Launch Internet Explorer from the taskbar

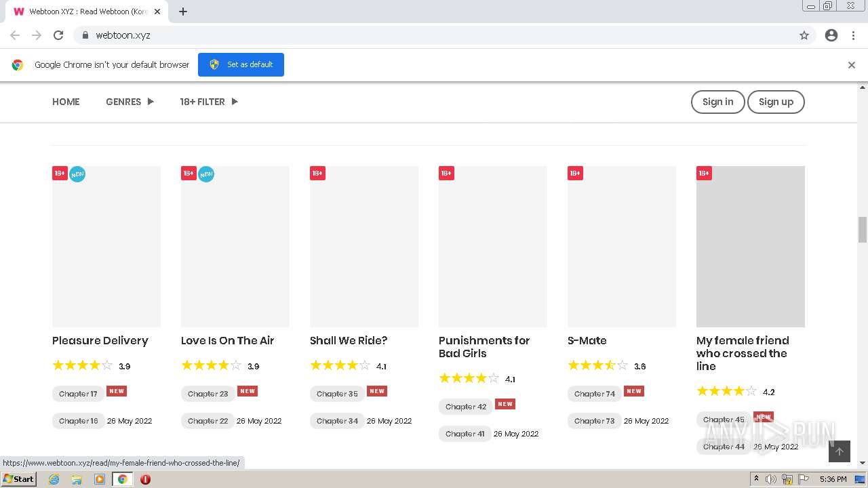[x=54, y=479]
